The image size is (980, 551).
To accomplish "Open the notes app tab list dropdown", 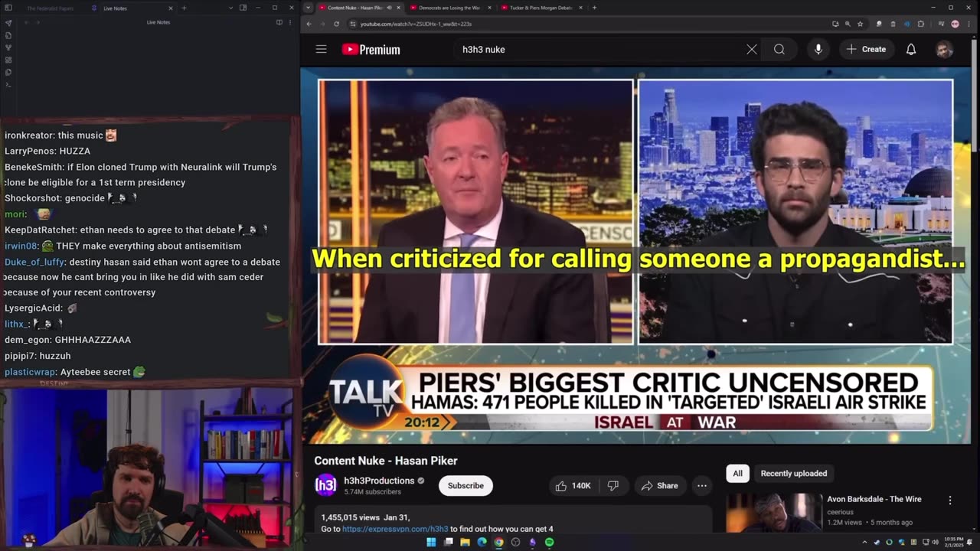I will 230,8.
